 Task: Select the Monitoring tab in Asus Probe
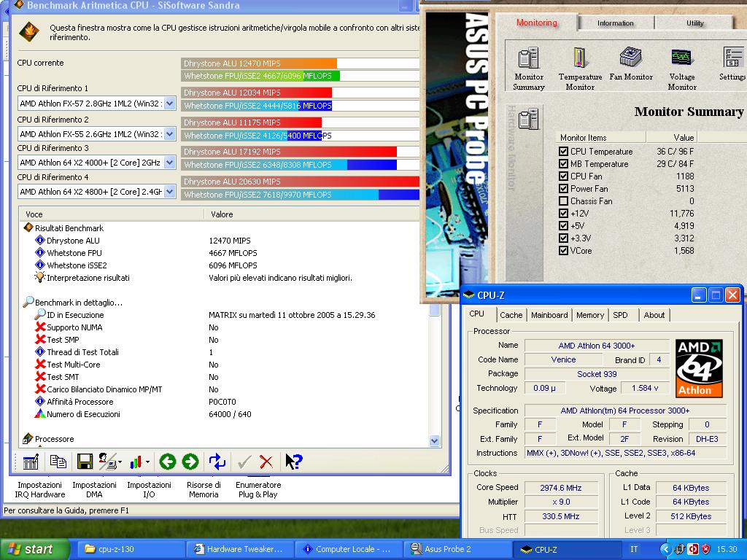tap(536, 23)
